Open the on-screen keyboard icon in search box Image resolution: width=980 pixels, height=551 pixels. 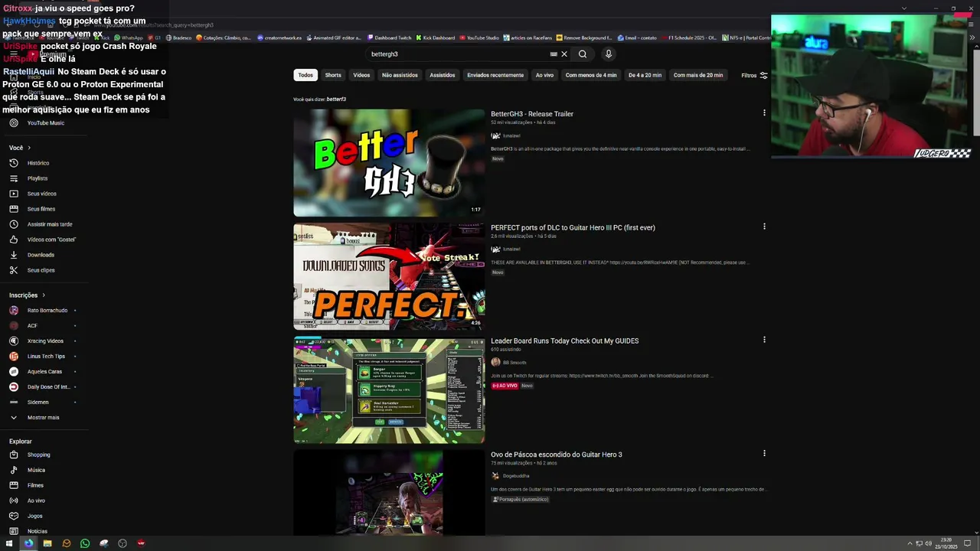pyautogui.click(x=554, y=54)
